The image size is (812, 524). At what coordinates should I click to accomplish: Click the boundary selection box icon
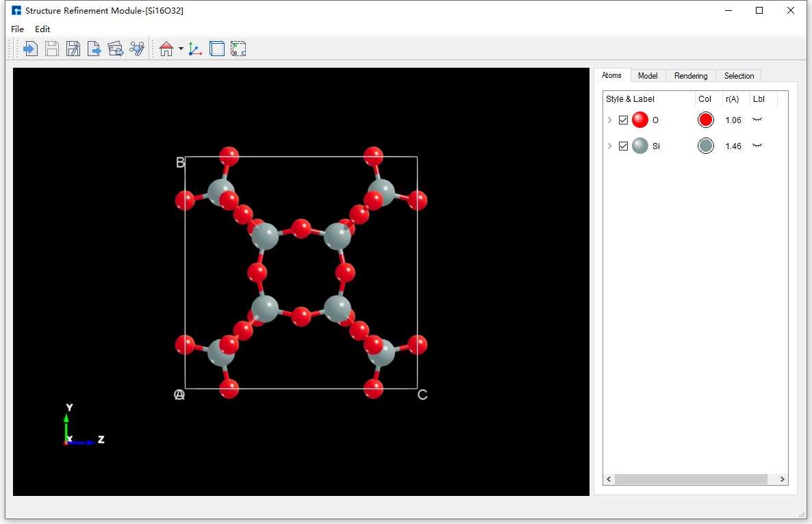(x=238, y=48)
